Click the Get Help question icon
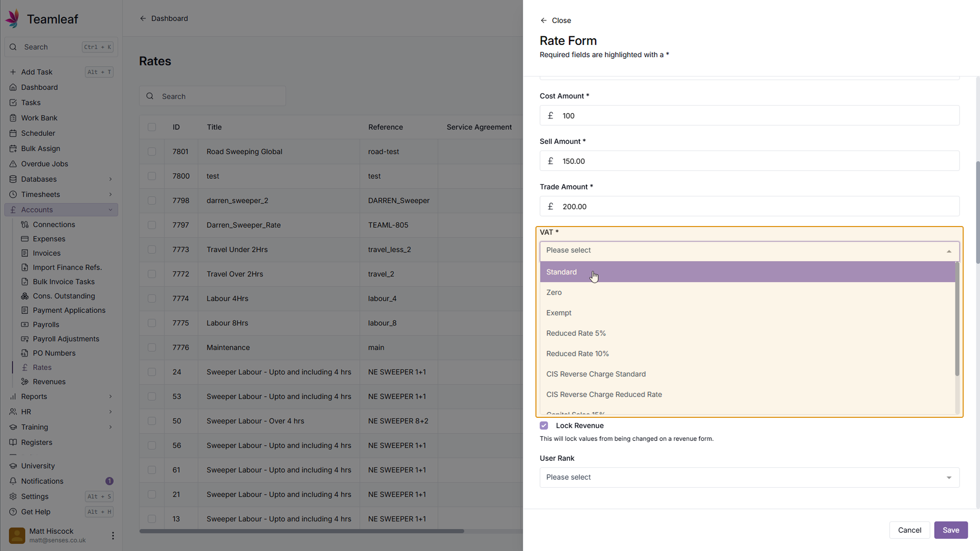980x551 pixels. [x=13, y=512]
